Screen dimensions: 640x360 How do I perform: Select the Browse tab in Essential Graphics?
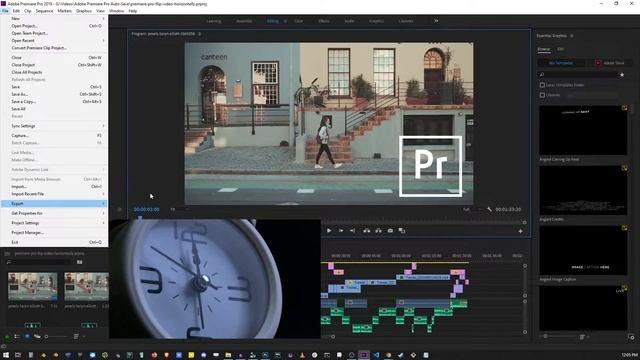(x=544, y=49)
